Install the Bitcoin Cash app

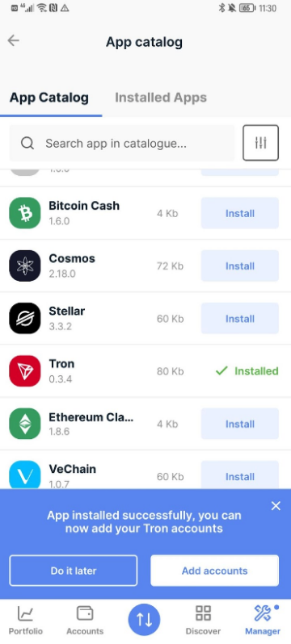click(x=239, y=213)
